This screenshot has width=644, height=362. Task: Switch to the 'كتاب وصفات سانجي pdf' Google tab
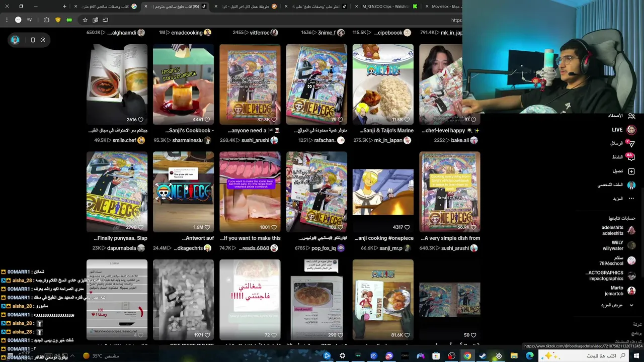point(105,7)
